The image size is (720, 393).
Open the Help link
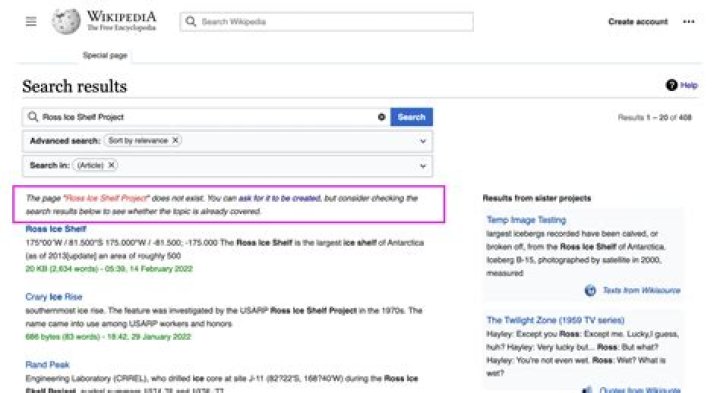coord(689,85)
